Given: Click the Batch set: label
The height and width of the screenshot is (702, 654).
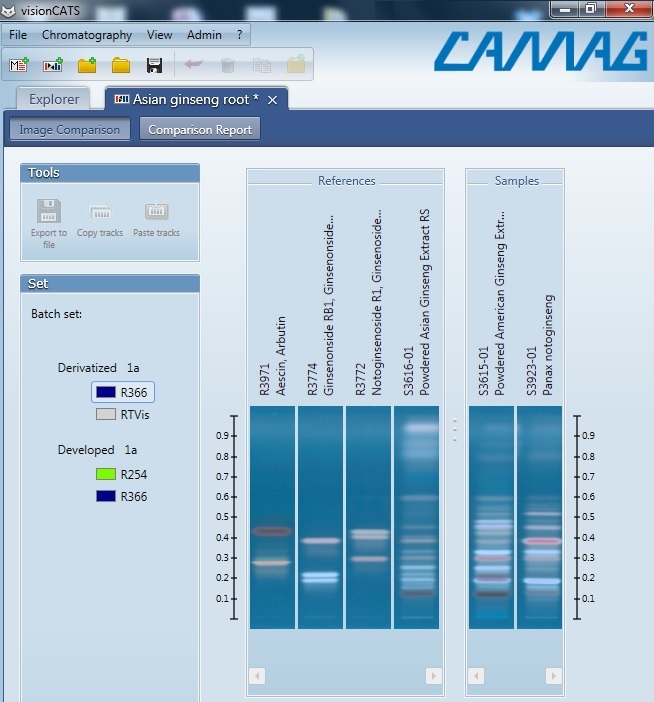Looking at the screenshot, I should (x=56, y=314).
